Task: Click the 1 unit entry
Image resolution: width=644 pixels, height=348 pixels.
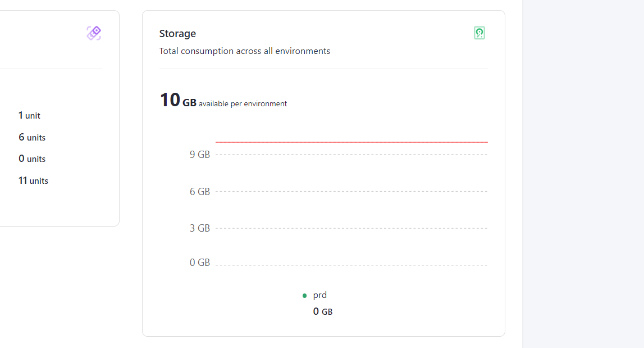Action: coord(29,116)
